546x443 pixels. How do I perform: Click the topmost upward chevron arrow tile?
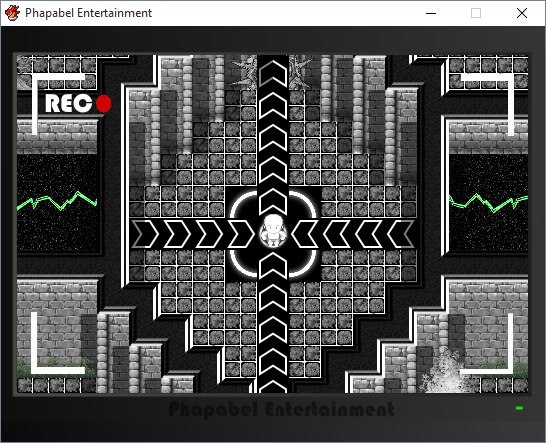click(x=273, y=73)
